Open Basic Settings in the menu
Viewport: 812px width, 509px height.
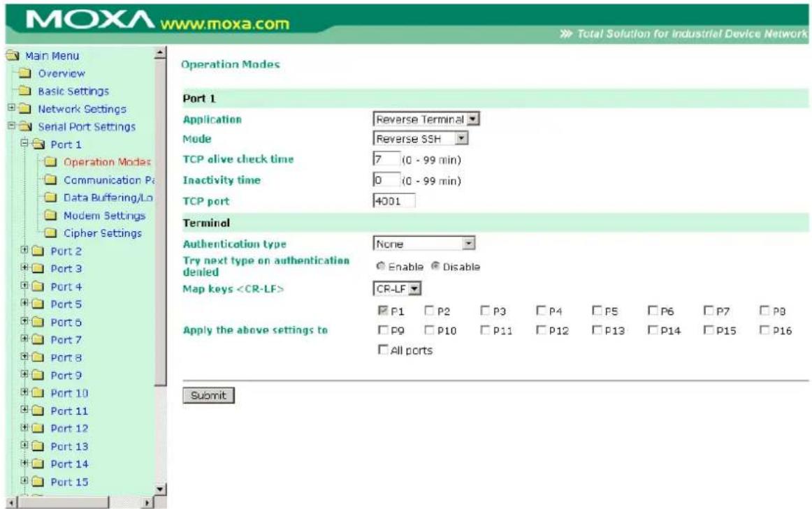tap(73, 91)
